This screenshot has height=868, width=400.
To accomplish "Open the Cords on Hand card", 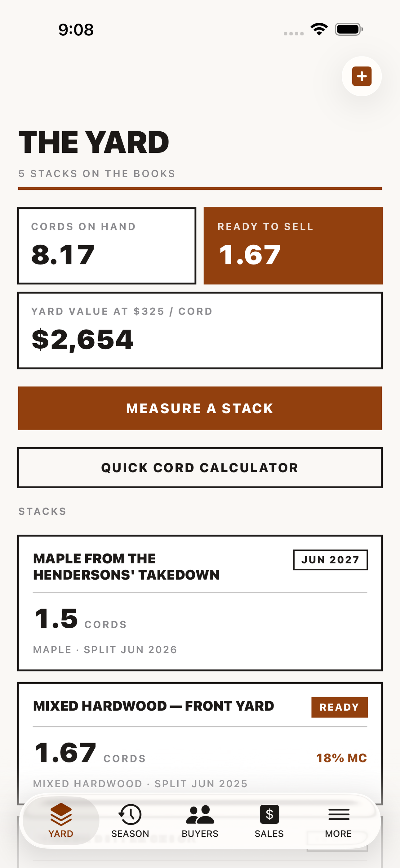I will coord(107,246).
